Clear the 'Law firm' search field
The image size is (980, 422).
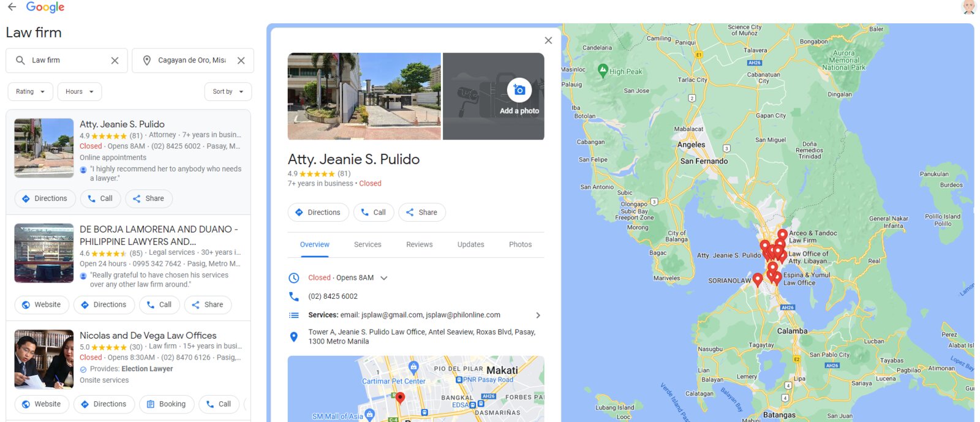(115, 61)
